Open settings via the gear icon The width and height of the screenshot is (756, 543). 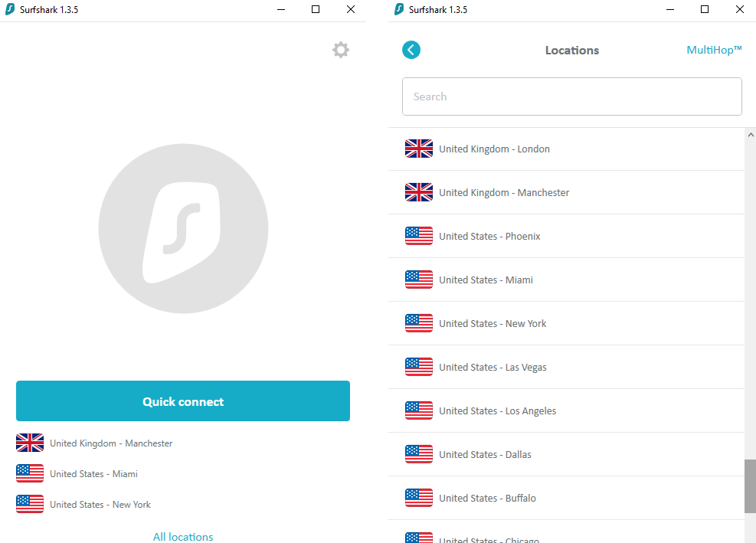click(x=340, y=50)
